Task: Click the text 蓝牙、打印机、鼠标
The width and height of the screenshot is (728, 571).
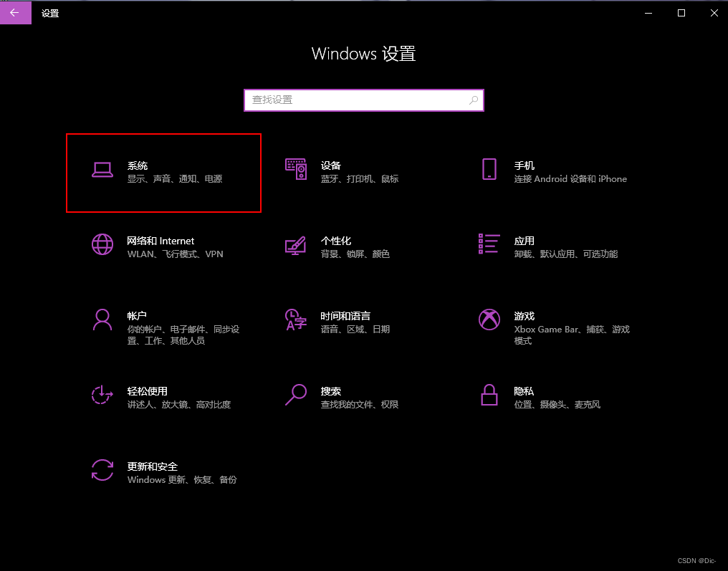Action: pos(360,178)
